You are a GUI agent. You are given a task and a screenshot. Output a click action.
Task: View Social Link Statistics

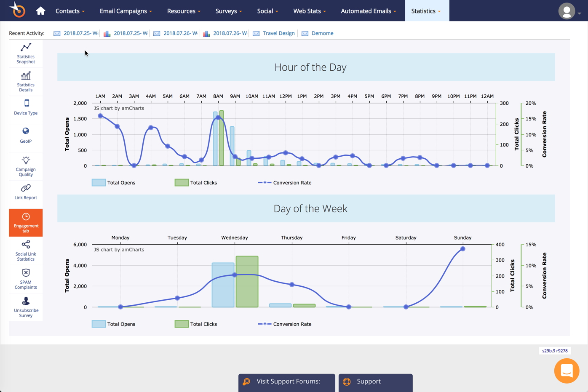(x=25, y=251)
